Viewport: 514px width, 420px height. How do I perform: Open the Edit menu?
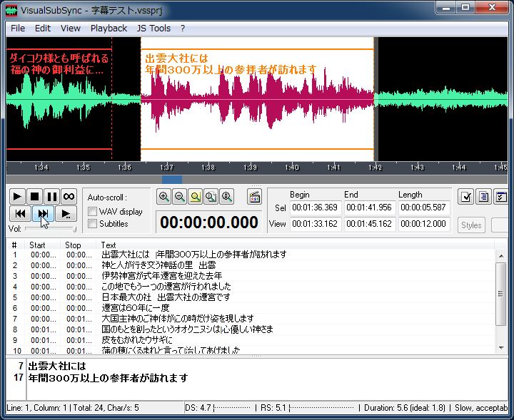click(x=43, y=29)
